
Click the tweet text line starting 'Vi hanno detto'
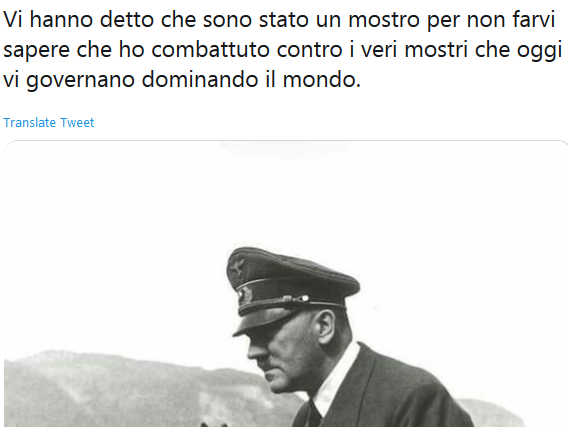point(279,19)
